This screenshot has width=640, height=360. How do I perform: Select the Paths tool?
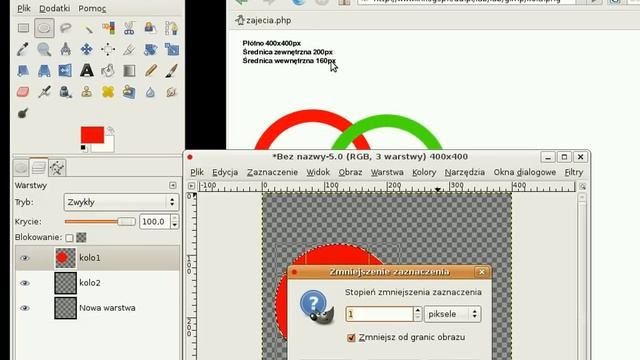[x=171, y=28]
